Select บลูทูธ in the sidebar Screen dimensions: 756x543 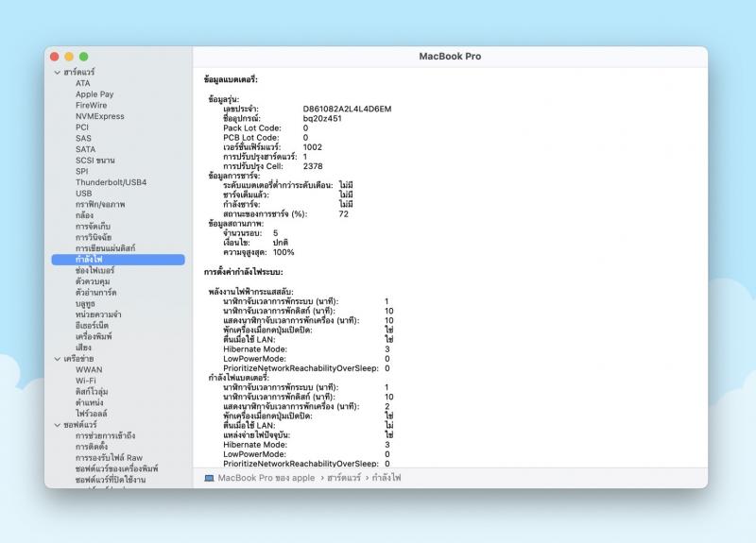click(x=85, y=304)
